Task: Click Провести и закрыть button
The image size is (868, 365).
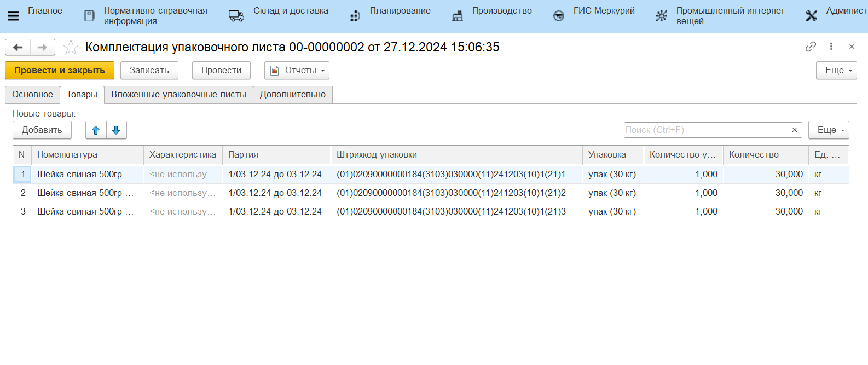Action: tap(60, 71)
